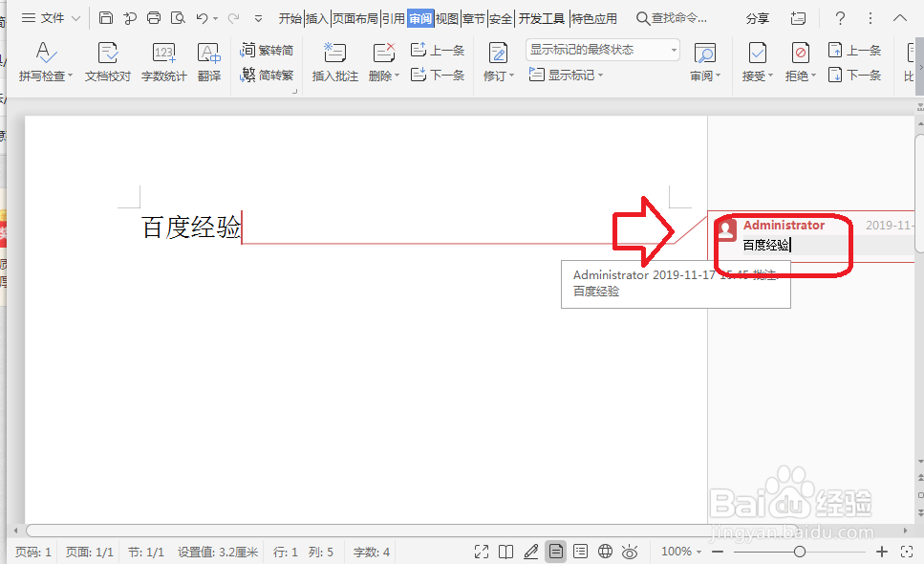Click the zoom in plus button
This screenshot has height=564, width=924.
point(882,553)
